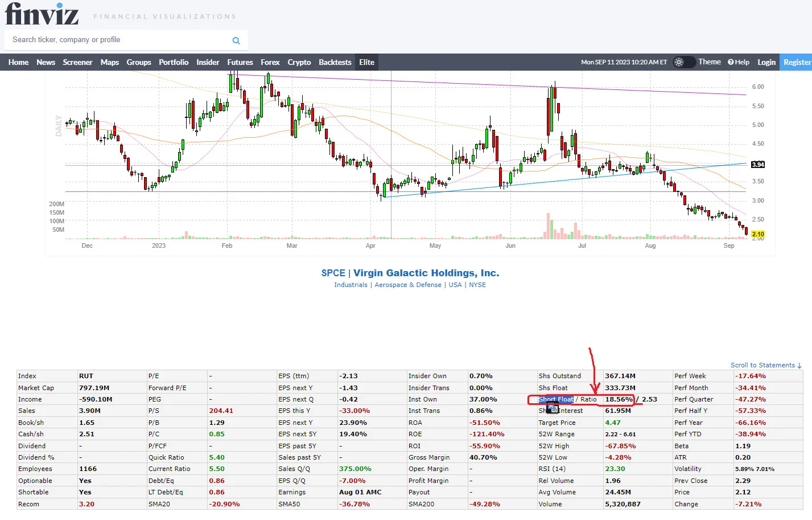This screenshot has width=812, height=520.
Task: Click the P/S value 204.41
Action: [x=221, y=411]
